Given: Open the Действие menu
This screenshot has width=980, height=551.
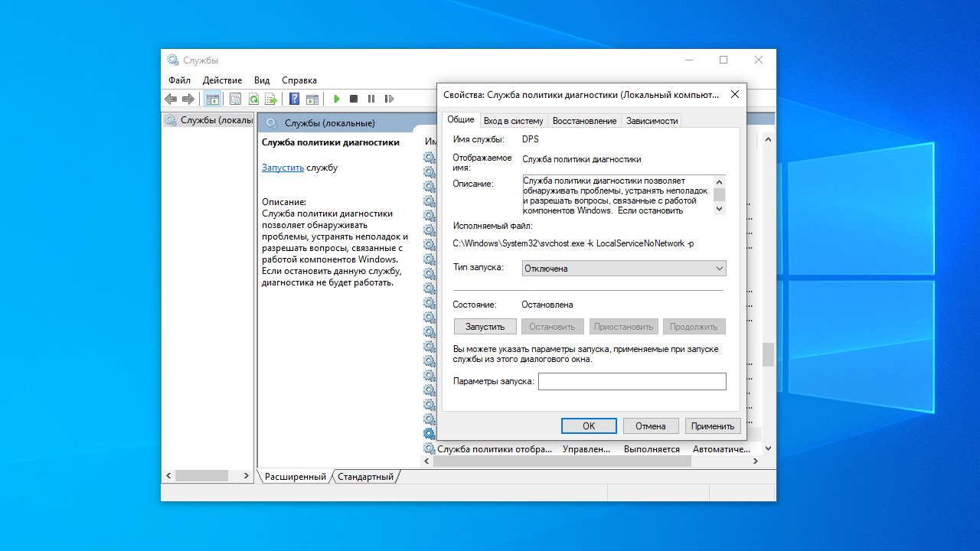Looking at the screenshot, I should pyautogui.click(x=222, y=80).
